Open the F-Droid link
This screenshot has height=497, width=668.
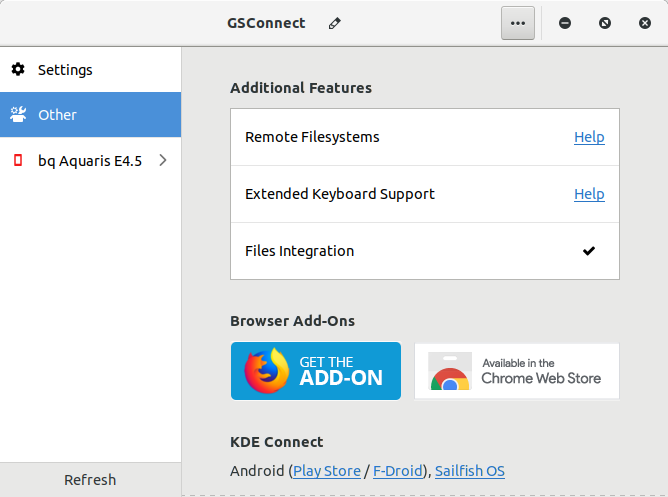point(398,470)
